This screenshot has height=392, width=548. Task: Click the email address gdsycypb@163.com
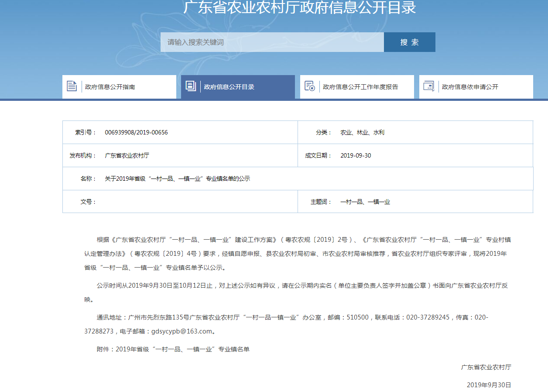pyautogui.click(x=182, y=331)
